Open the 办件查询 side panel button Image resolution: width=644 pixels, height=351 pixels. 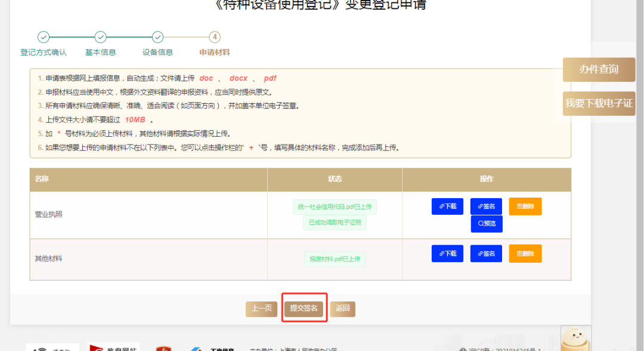click(x=599, y=69)
